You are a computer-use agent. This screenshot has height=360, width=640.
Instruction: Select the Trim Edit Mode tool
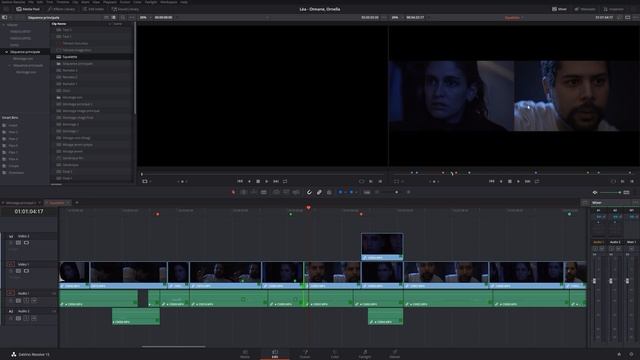pos(243,192)
